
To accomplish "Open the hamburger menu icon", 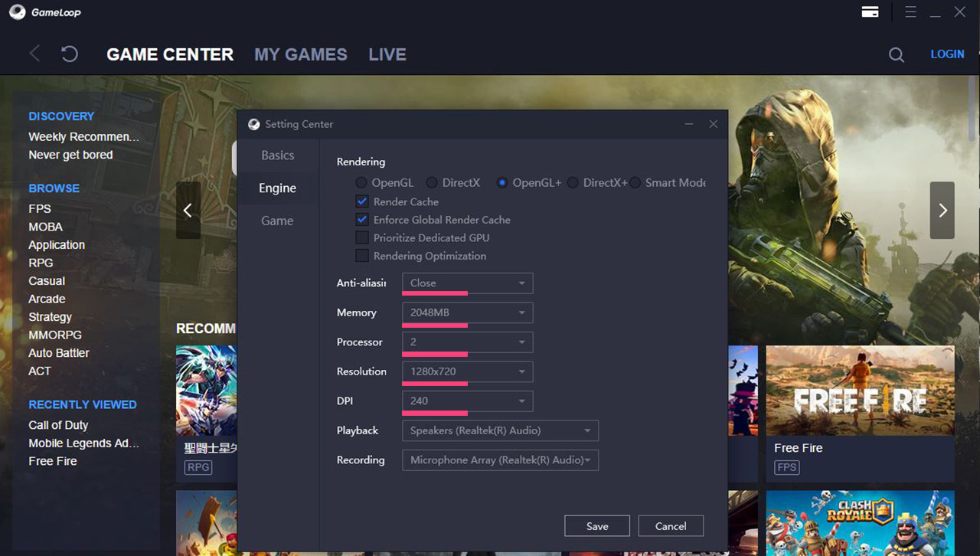I will tap(910, 12).
